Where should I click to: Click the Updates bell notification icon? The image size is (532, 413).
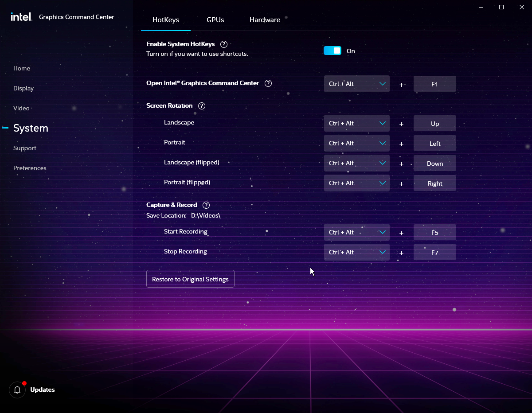click(17, 390)
